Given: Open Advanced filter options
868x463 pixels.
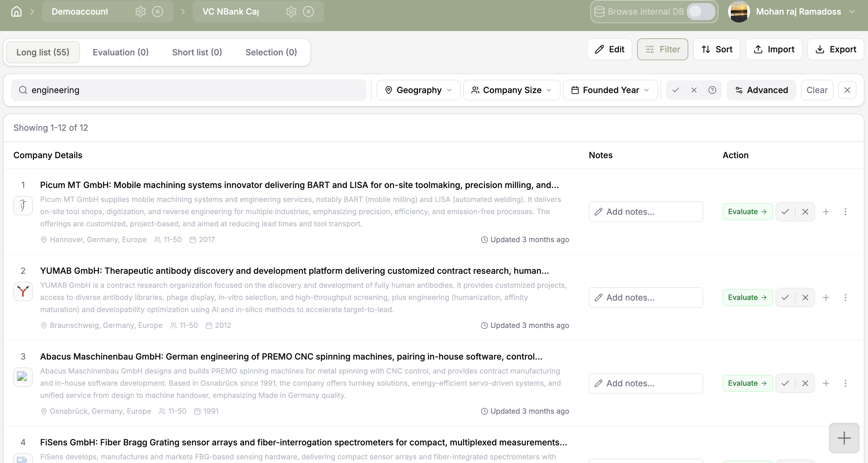Looking at the screenshot, I should point(761,90).
